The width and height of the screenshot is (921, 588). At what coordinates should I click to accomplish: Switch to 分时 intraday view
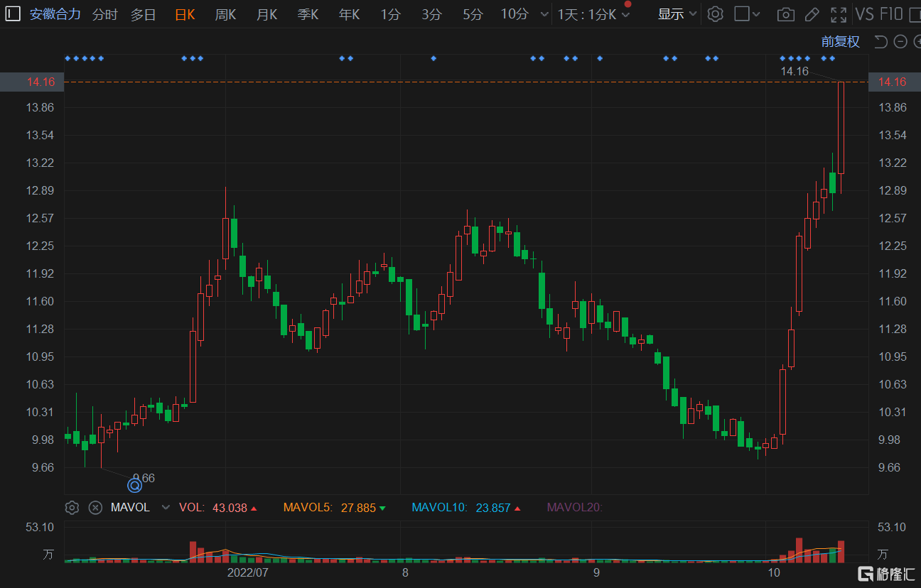(x=105, y=14)
